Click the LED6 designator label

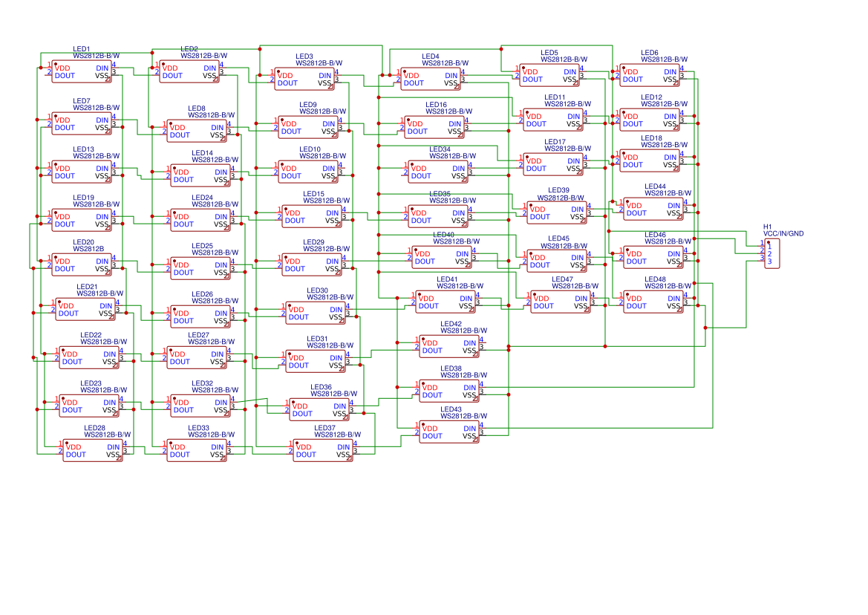click(650, 53)
